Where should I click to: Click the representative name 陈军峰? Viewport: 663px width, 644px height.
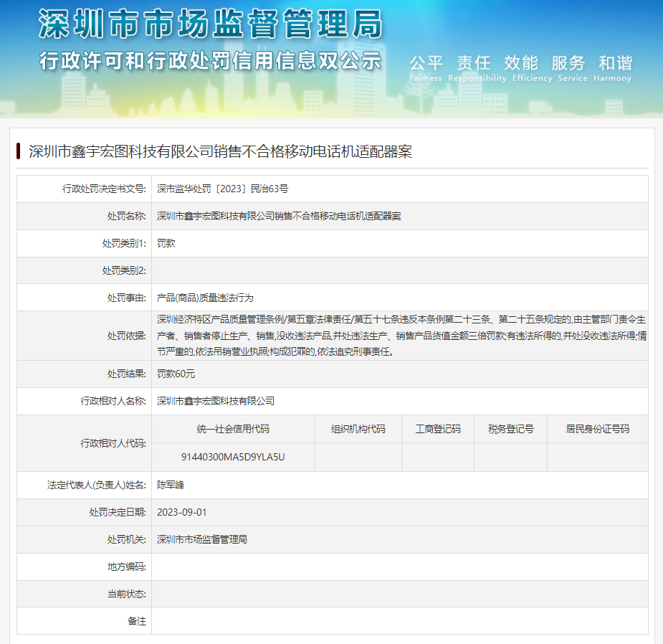point(171,485)
